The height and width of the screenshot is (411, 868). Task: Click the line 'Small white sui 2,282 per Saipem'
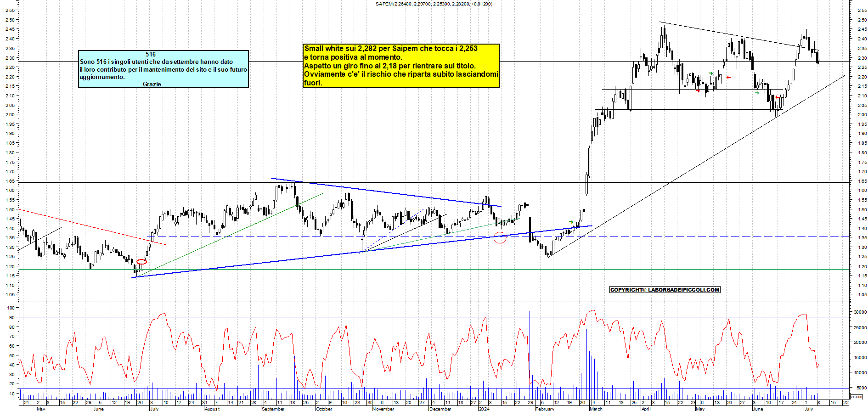[x=391, y=48]
